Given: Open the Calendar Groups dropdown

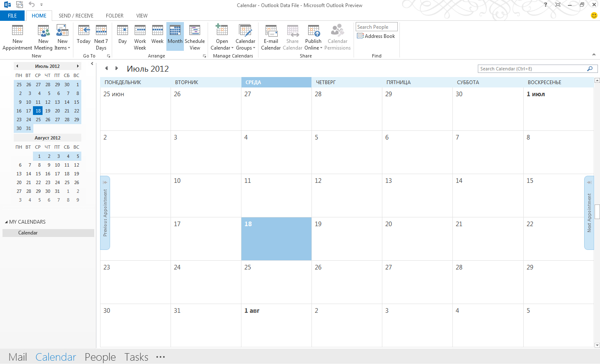Looking at the screenshot, I should pos(245,37).
